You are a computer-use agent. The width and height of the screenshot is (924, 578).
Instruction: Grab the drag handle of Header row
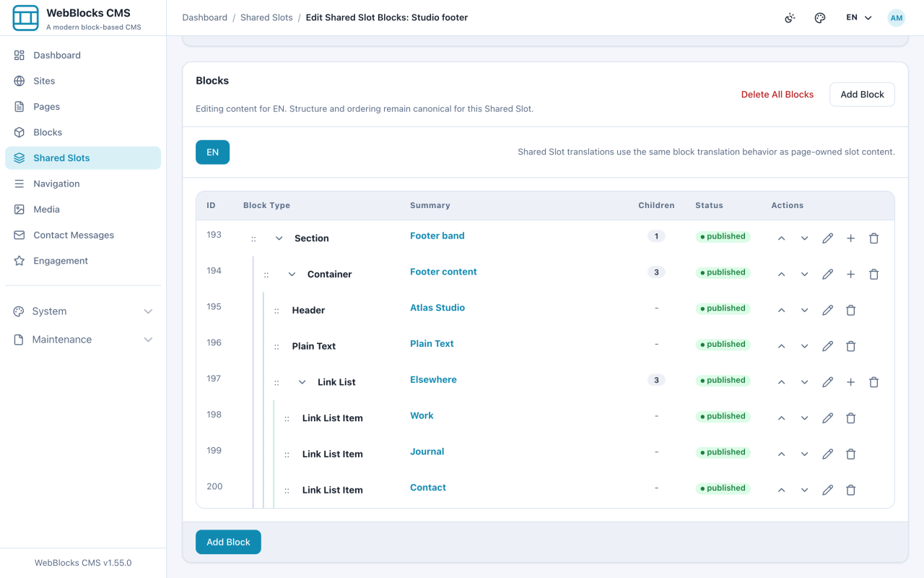276,311
